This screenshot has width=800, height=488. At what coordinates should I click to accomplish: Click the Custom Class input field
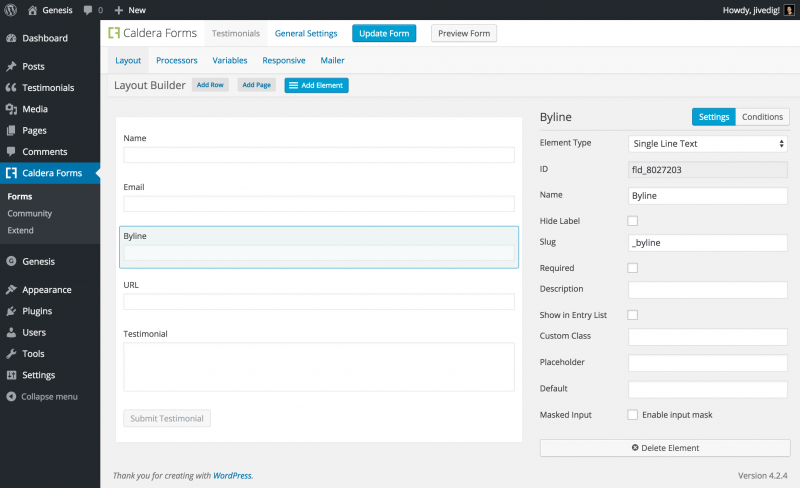[708, 337]
